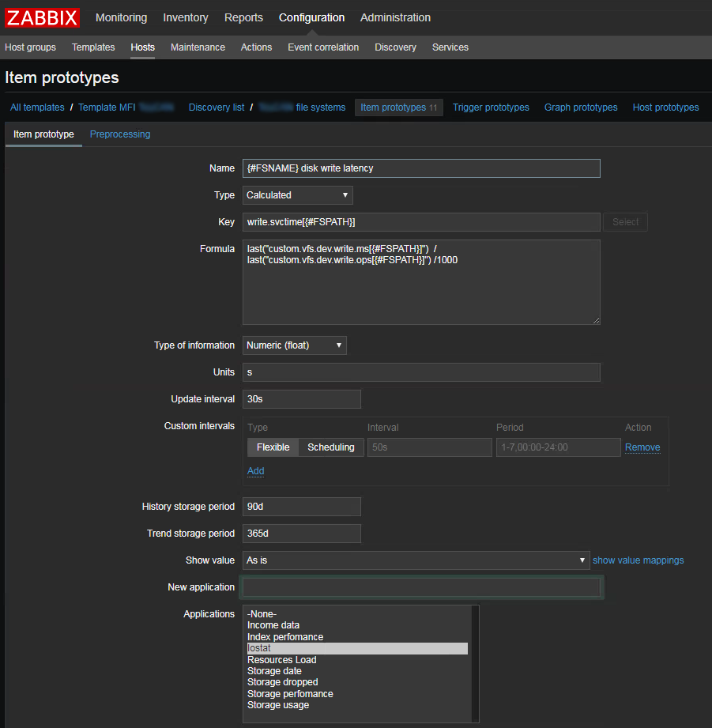Image resolution: width=712 pixels, height=728 pixels.
Task: Navigate to Graph prototypes
Action: 580,107
